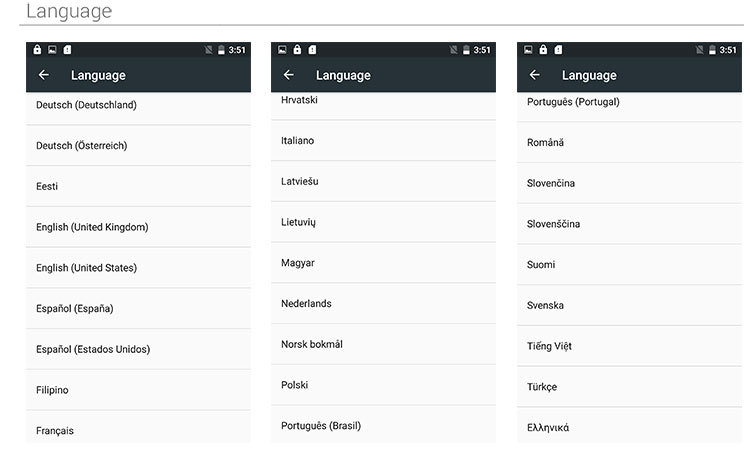The height and width of the screenshot is (453, 750).
Task: Select Suomi language option
Action: 541,265
